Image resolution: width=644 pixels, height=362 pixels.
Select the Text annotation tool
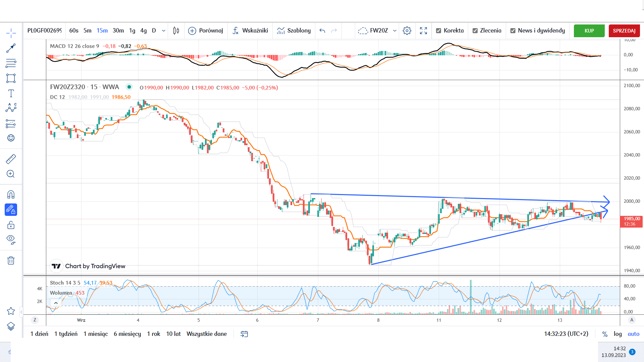11,93
